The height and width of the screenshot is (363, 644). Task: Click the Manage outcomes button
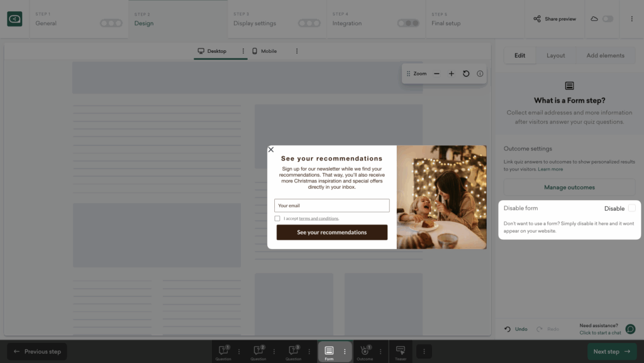point(569,187)
